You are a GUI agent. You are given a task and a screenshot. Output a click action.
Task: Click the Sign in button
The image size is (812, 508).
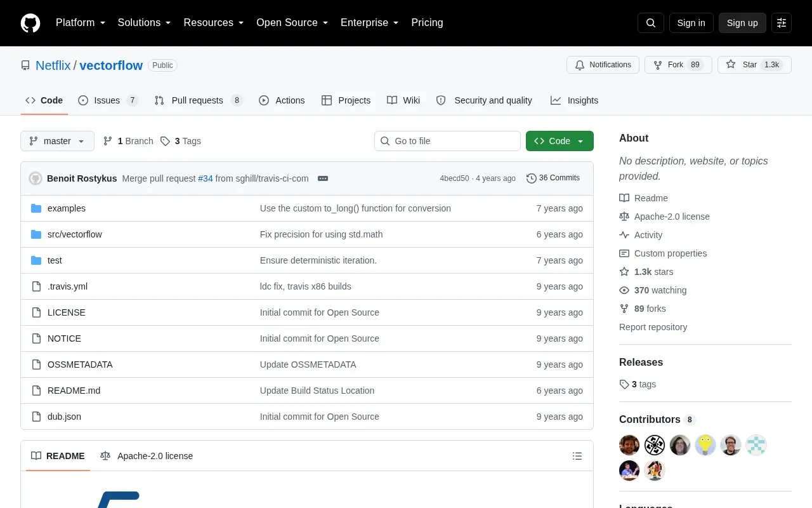[691, 23]
